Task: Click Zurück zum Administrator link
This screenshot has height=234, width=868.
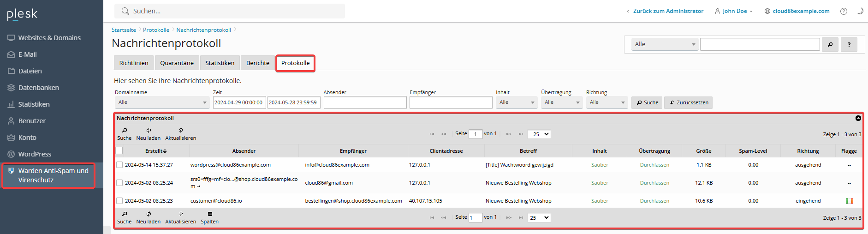Action: click(668, 11)
